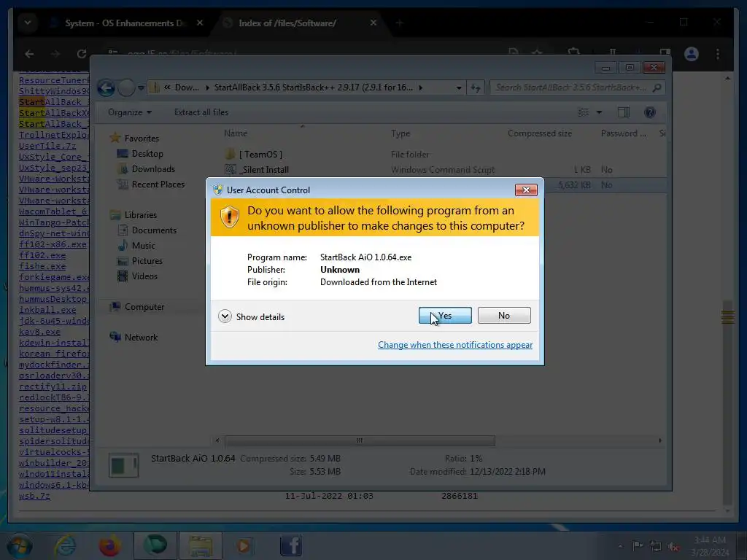This screenshot has width=747, height=560.
Task: Open the Facebook taskbar icon
Action: coord(290,545)
